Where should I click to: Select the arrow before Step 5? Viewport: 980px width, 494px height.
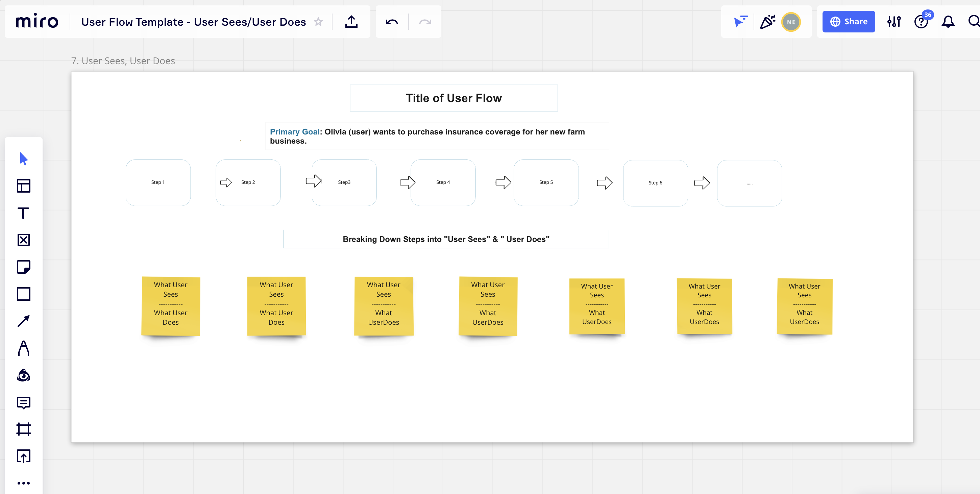tap(503, 182)
